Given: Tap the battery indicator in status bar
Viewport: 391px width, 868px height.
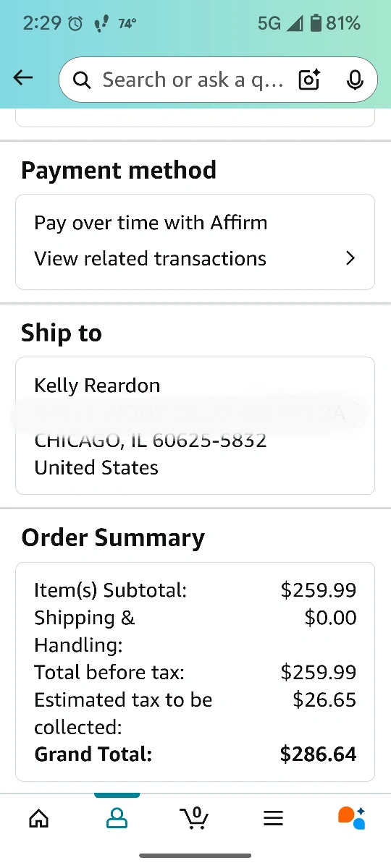Looking at the screenshot, I should pyautogui.click(x=316, y=24).
